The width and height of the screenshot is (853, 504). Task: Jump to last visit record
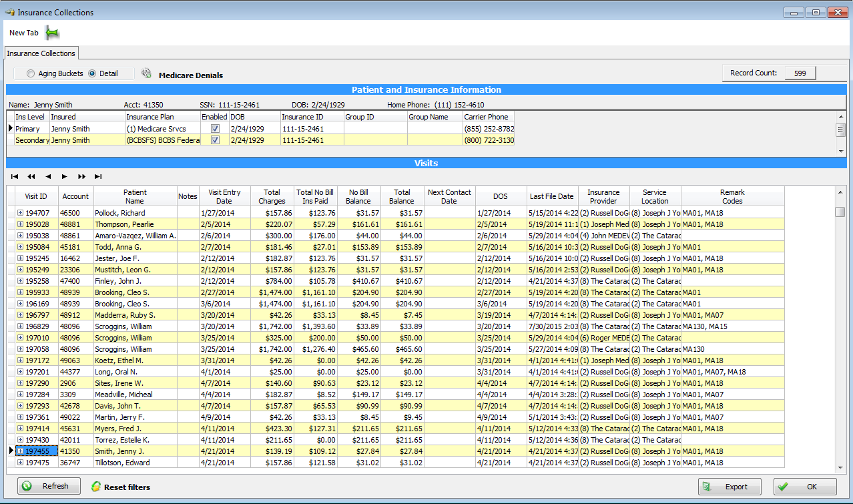click(98, 177)
